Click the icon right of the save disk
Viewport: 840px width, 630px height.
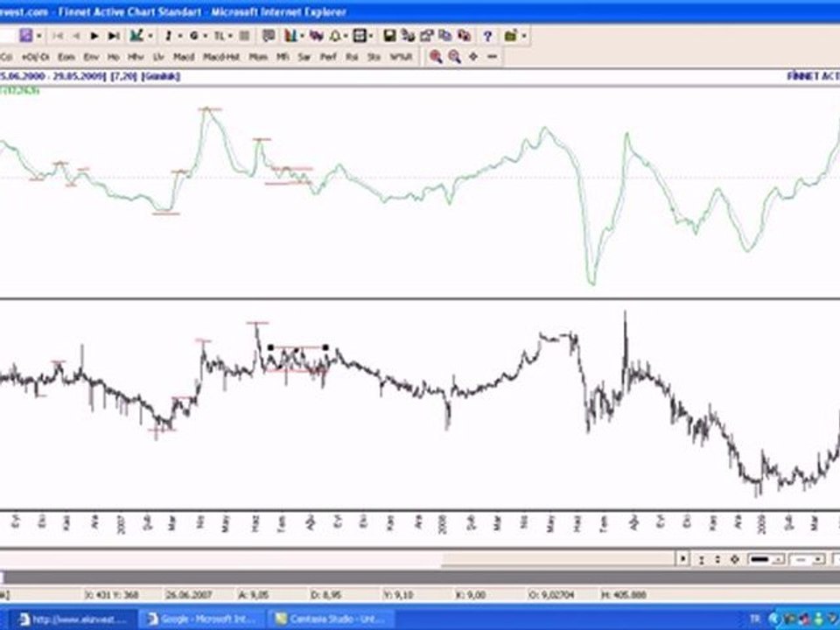click(409, 36)
